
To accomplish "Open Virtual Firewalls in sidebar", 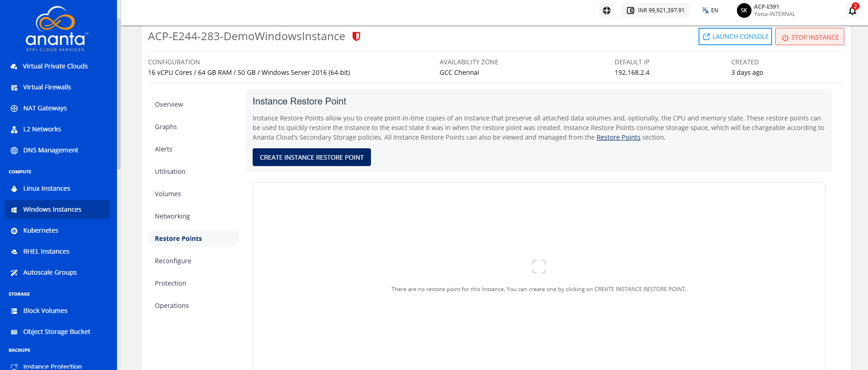I will [57, 87].
